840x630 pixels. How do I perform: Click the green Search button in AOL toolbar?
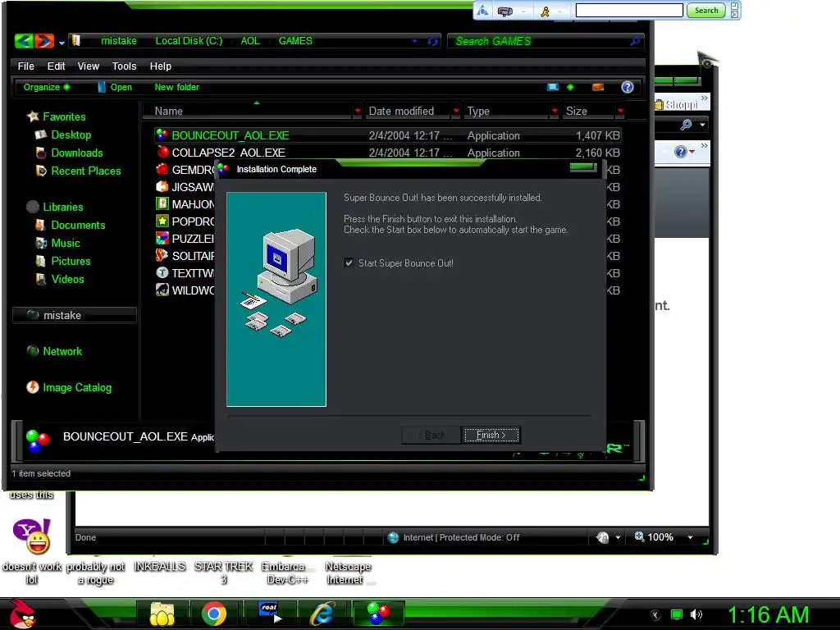[x=706, y=10]
